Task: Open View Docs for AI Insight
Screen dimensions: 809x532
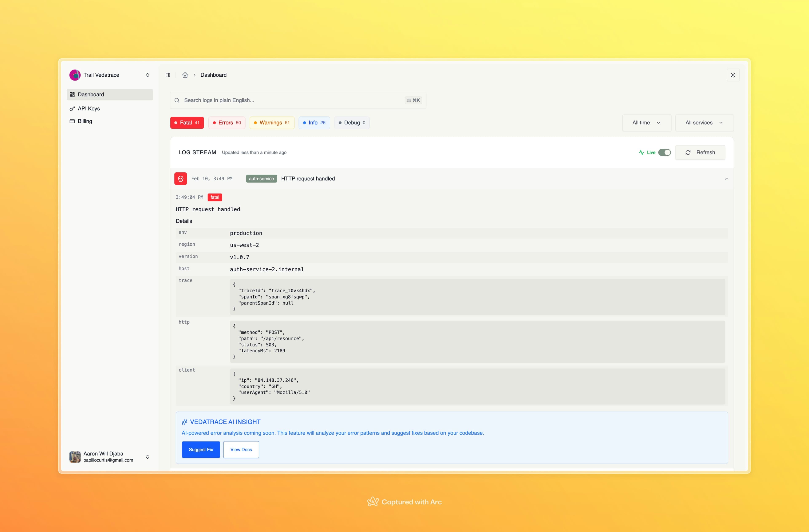Action: click(241, 449)
